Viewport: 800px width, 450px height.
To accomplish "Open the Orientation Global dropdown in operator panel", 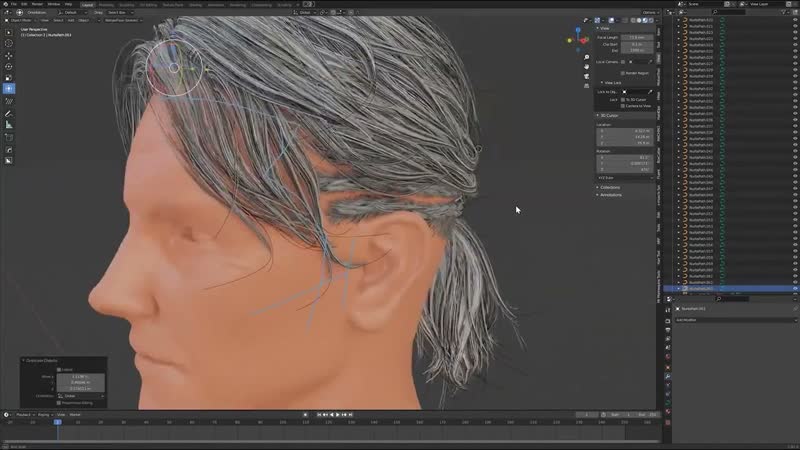I will 81,396.
